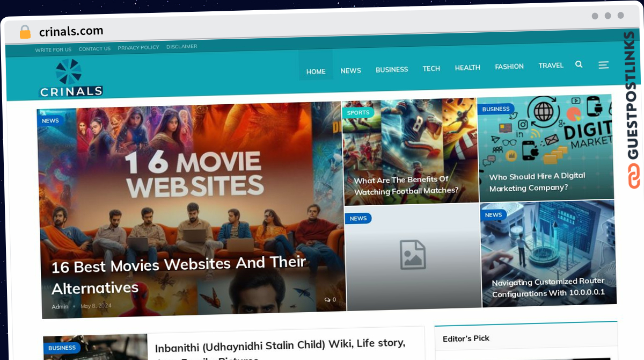Click the placeholder image icon in News card
Viewport: 644px width, 360px height.
coord(413,255)
